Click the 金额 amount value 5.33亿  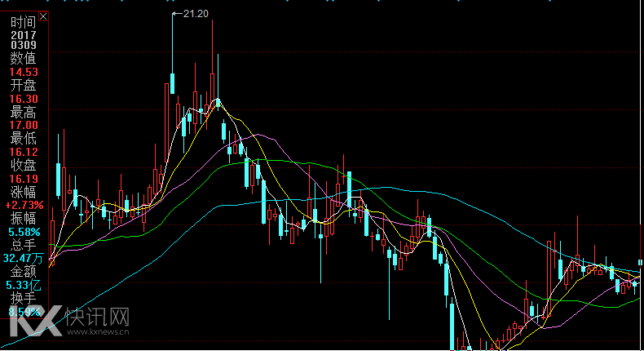(x=24, y=285)
